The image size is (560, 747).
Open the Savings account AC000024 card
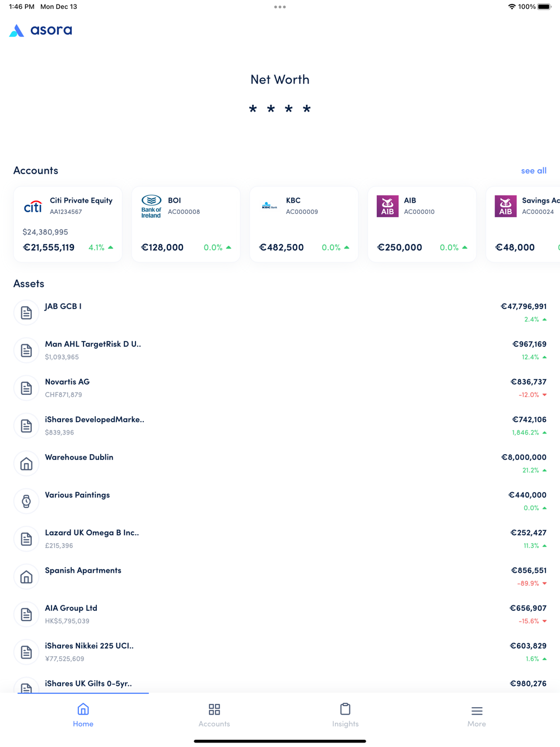(x=523, y=224)
